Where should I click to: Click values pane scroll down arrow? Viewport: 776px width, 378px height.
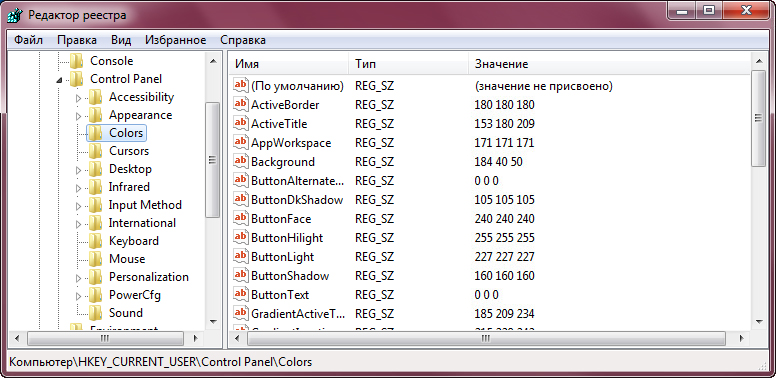[759, 321]
